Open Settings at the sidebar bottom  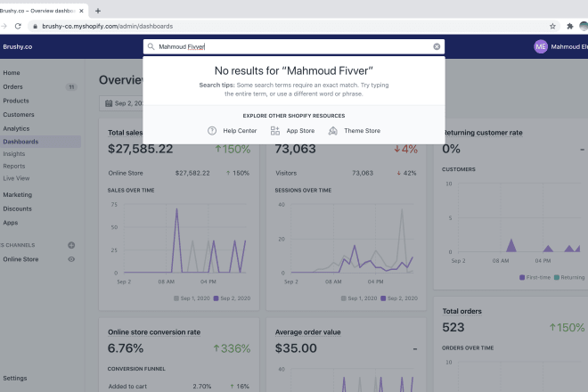(x=15, y=378)
